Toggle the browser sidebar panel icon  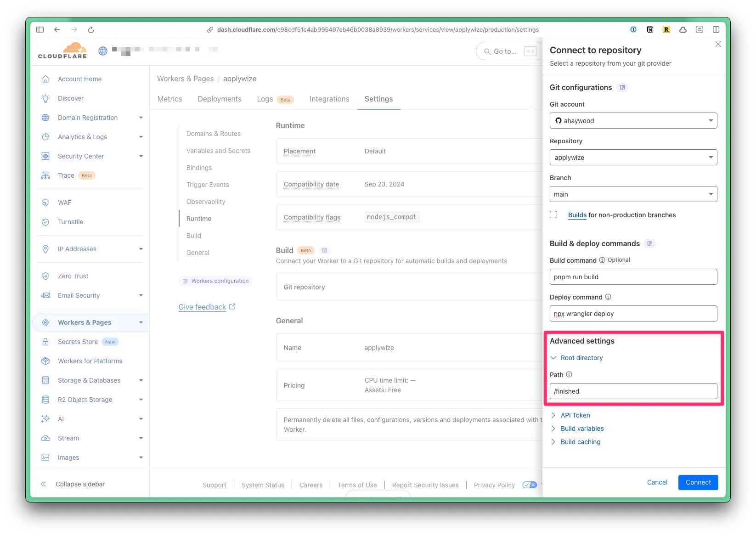(40, 29)
